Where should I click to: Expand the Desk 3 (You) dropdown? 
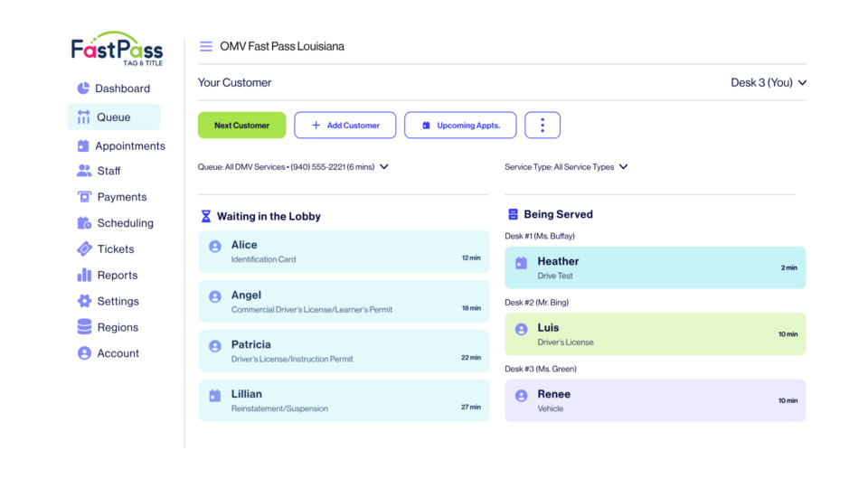coord(769,82)
